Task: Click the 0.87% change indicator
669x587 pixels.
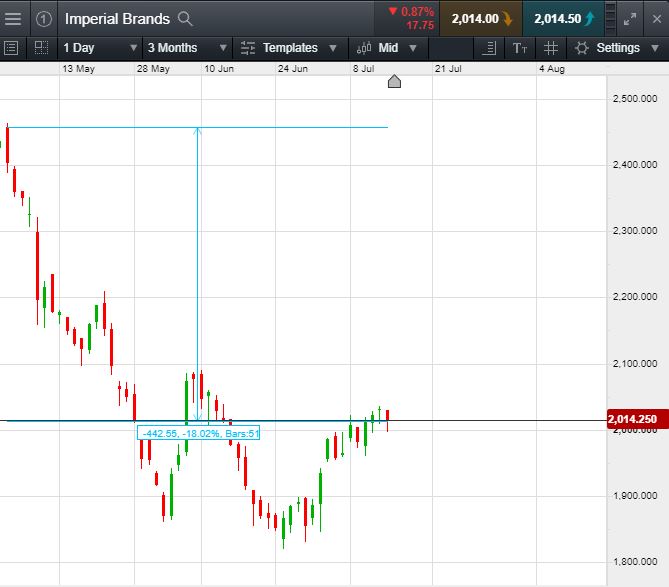Action: (412, 12)
